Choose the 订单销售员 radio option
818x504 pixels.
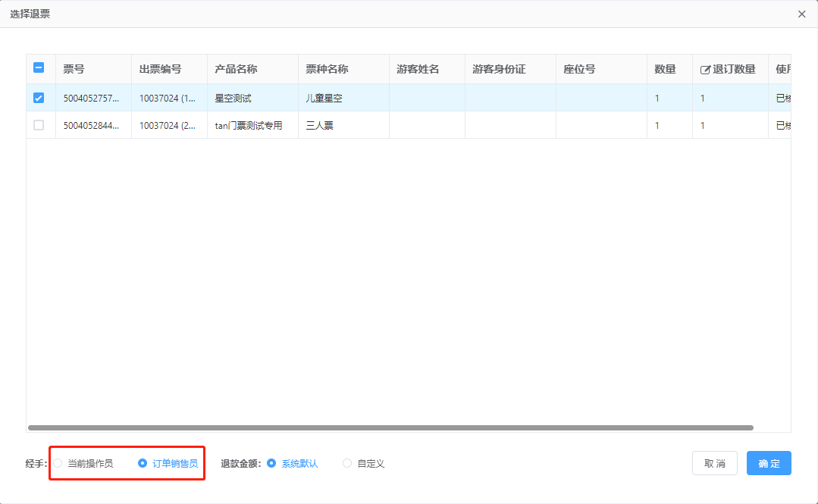(143, 463)
